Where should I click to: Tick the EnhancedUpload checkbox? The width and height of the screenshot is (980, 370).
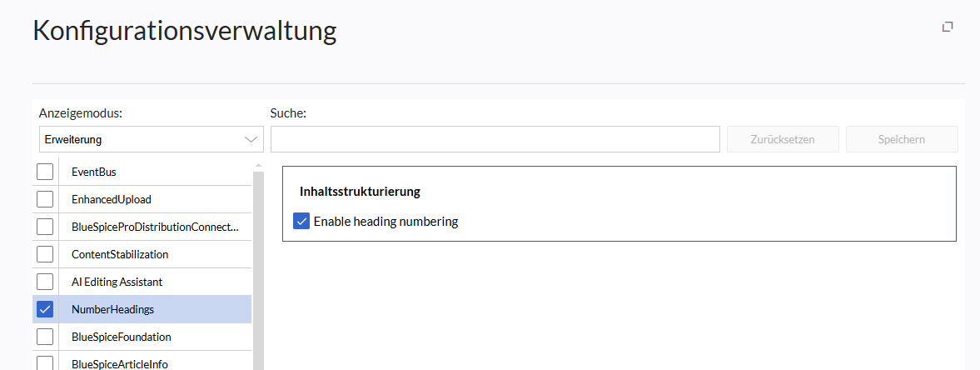coord(46,199)
